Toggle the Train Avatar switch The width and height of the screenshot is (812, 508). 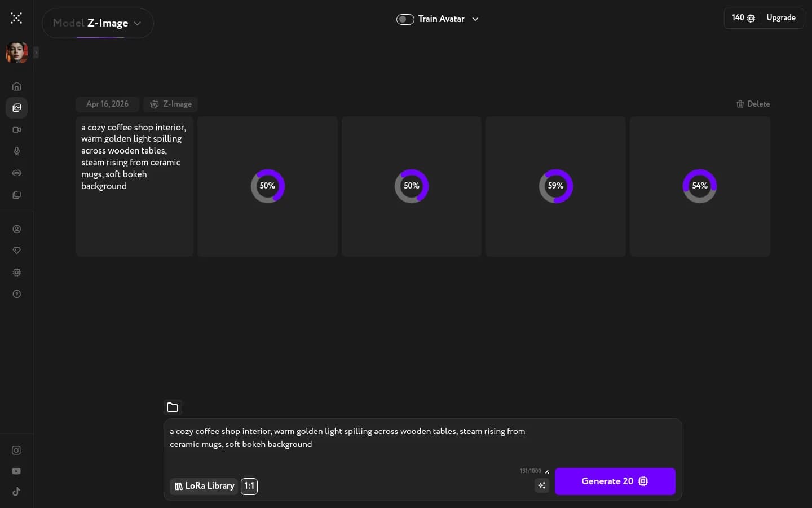(405, 19)
